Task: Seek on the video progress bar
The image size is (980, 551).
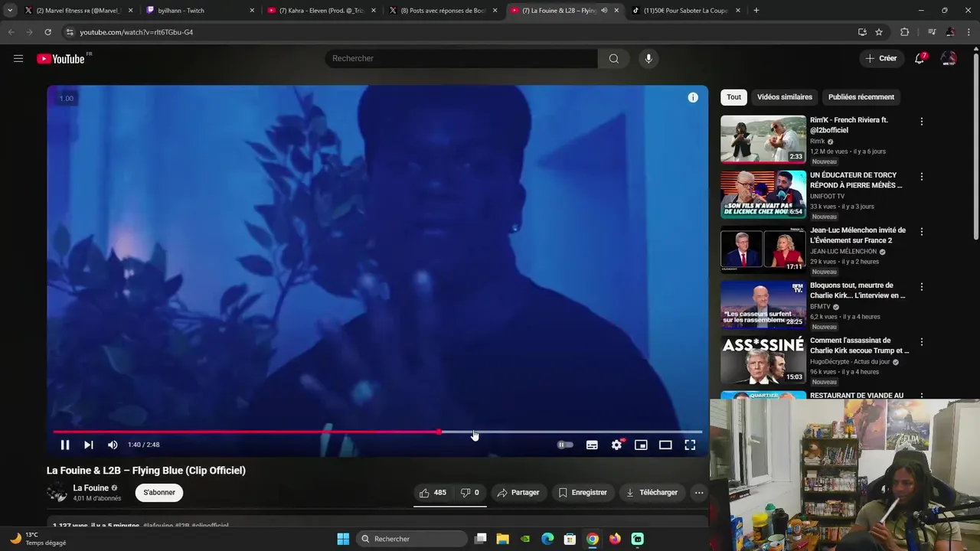Action: 377,432
